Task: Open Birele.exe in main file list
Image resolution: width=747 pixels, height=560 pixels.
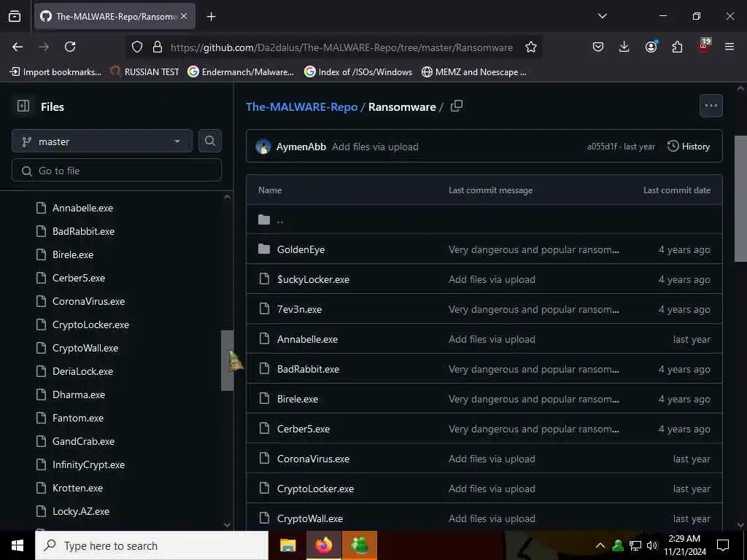Action: (298, 399)
